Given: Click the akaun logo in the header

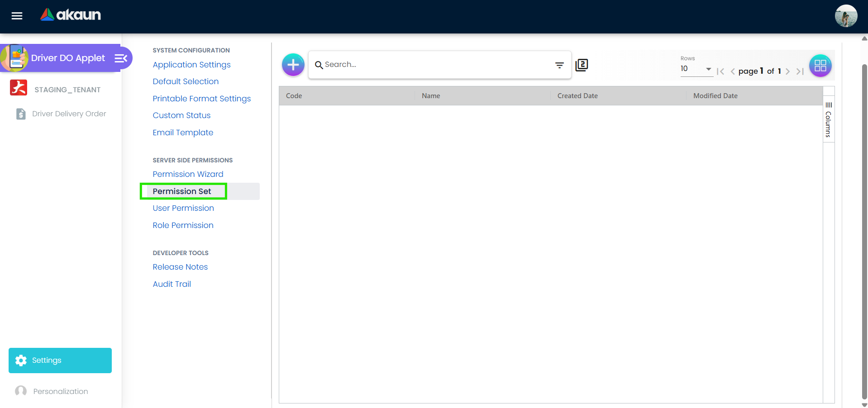Looking at the screenshot, I should [x=70, y=14].
